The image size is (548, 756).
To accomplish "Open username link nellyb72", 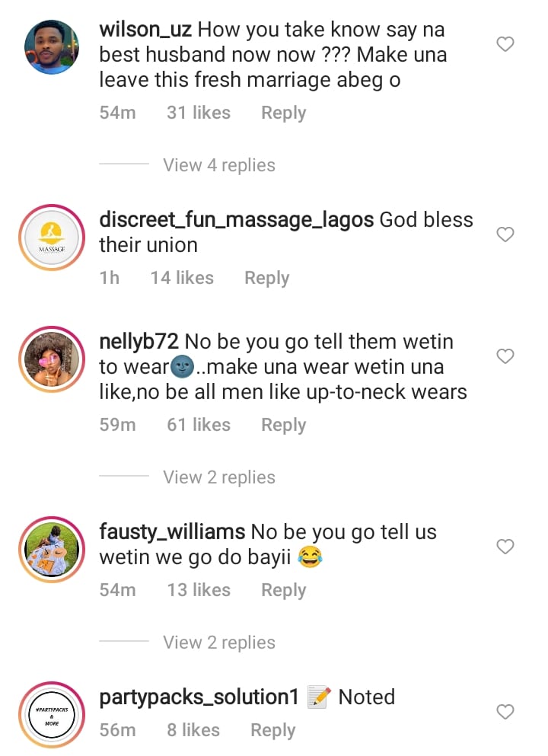I will pos(140,341).
